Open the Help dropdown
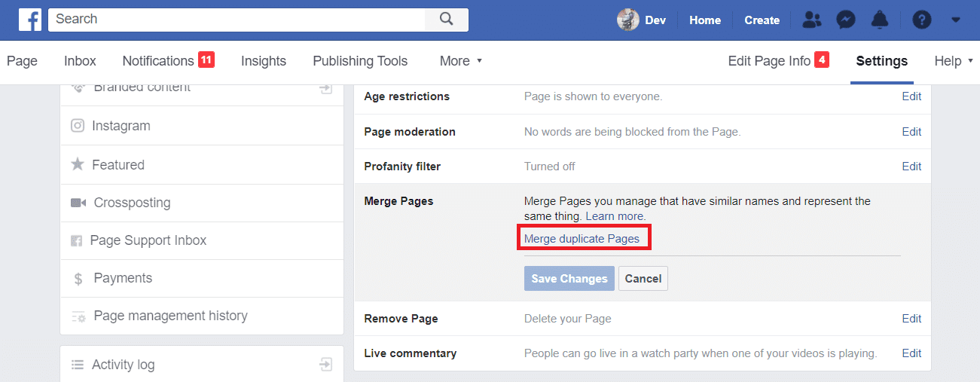980x382 pixels. click(x=953, y=61)
